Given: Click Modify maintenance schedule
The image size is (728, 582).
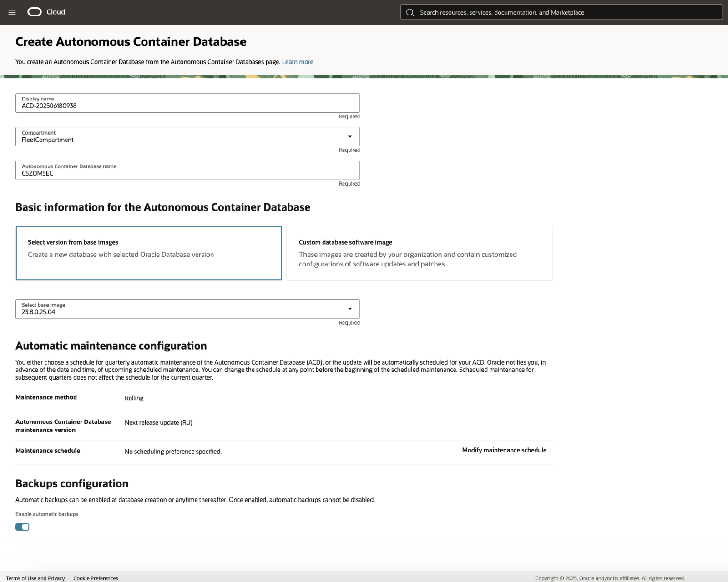Looking at the screenshot, I should tap(504, 450).
